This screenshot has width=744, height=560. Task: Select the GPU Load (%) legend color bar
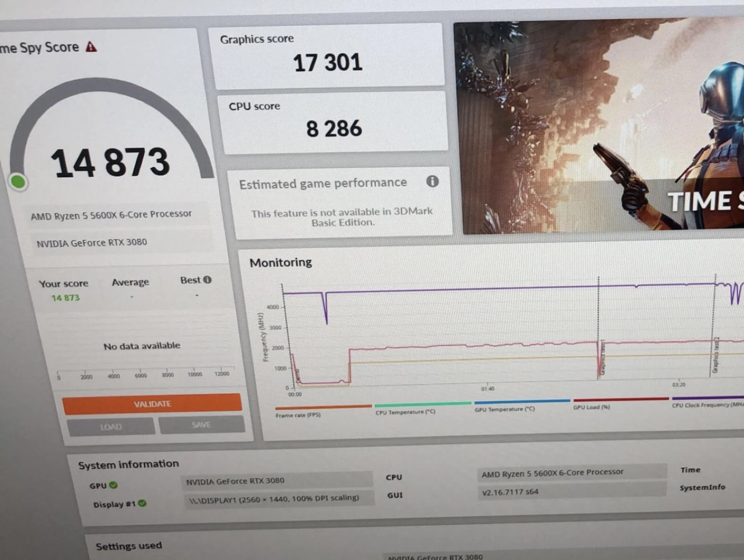621,399
